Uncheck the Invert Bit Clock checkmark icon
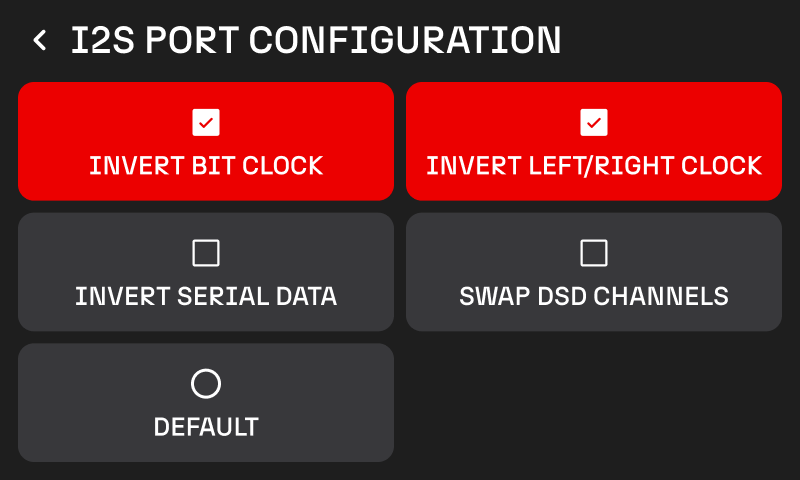 click(206, 122)
